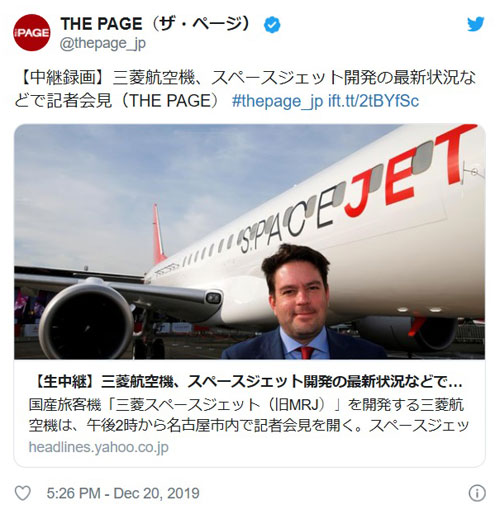Click the SpaceJet aircraft preview image
Screen dimensions: 500x510
(x=249, y=242)
